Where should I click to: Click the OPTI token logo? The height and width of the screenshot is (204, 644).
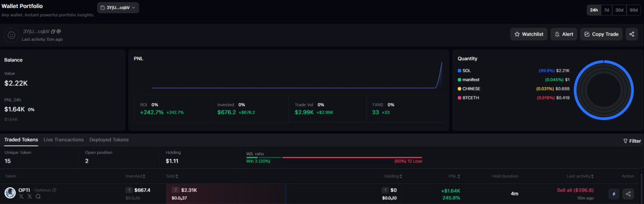point(10,193)
